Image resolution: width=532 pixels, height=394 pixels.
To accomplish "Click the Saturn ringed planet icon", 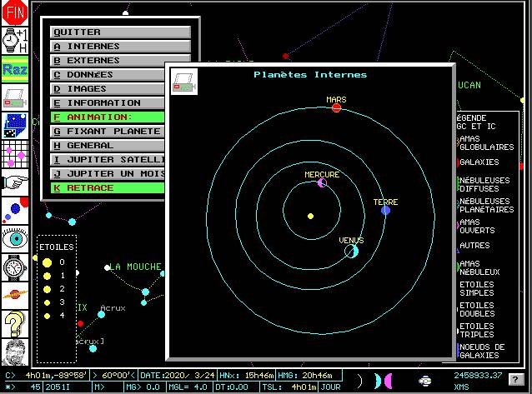I will [15, 296].
